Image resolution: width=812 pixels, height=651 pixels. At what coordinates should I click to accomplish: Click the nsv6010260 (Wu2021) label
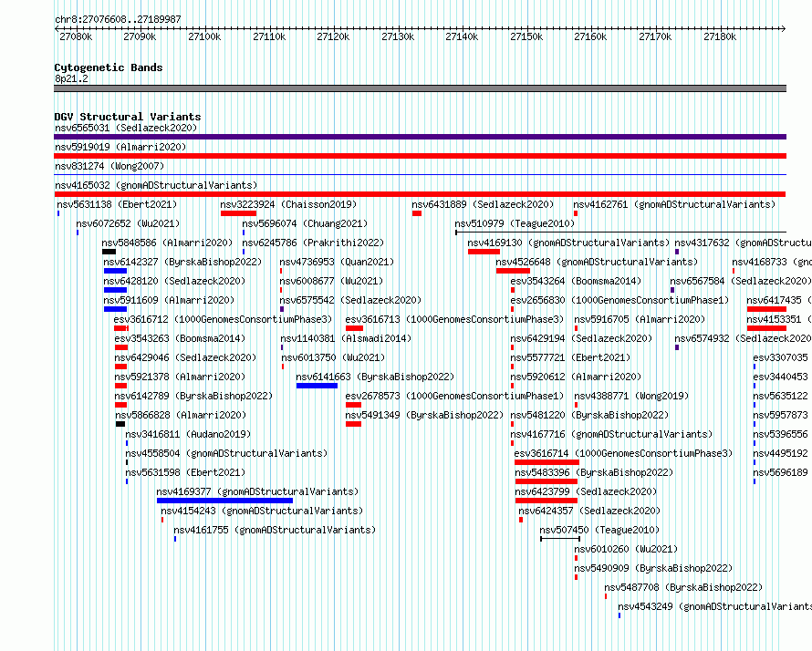626,549
